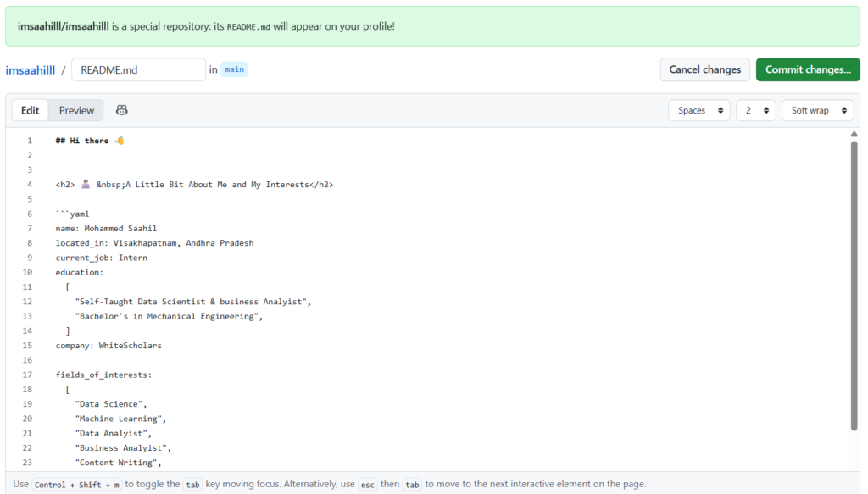The width and height of the screenshot is (868, 494).
Task: Click the waving hand emoji on line 1
Action: click(x=120, y=141)
